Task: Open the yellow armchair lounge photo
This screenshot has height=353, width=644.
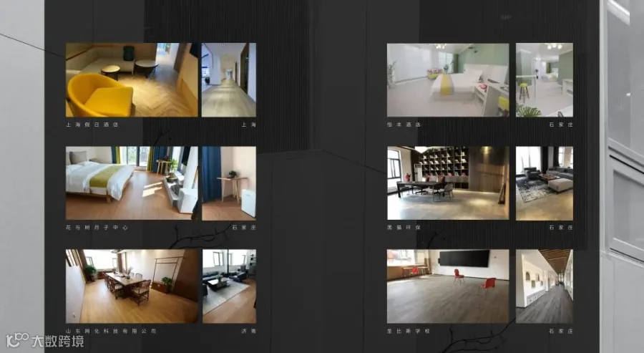Action: [x=132, y=79]
